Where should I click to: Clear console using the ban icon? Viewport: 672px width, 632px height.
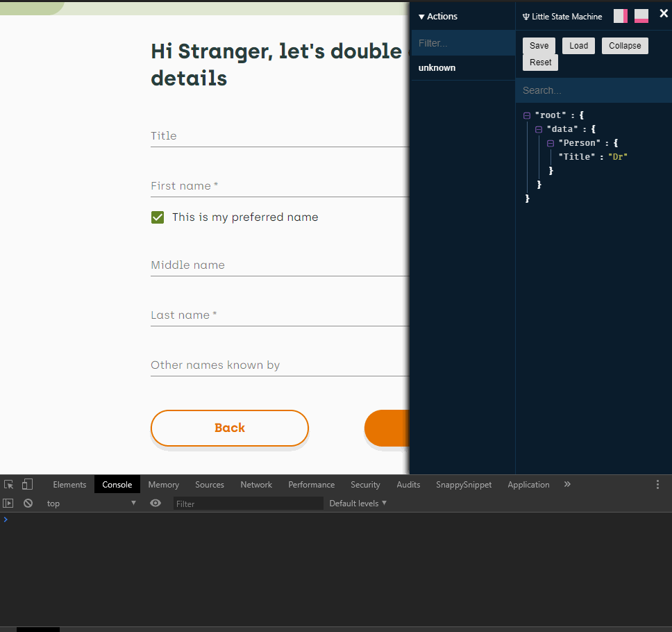click(x=28, y=503)
